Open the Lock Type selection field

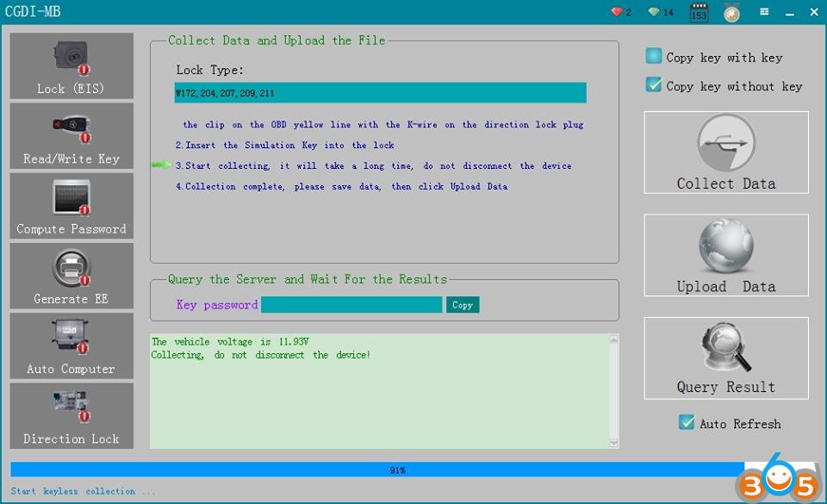(x=380, y=93)
